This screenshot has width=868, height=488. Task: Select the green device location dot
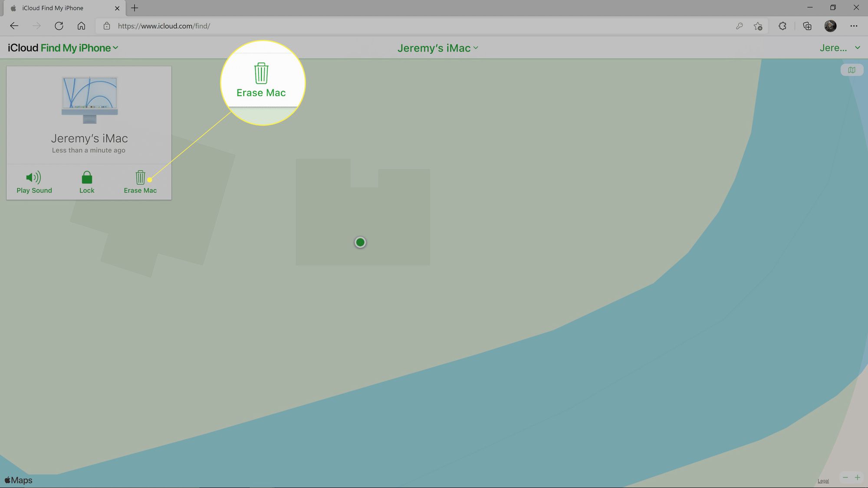[360, 242]
